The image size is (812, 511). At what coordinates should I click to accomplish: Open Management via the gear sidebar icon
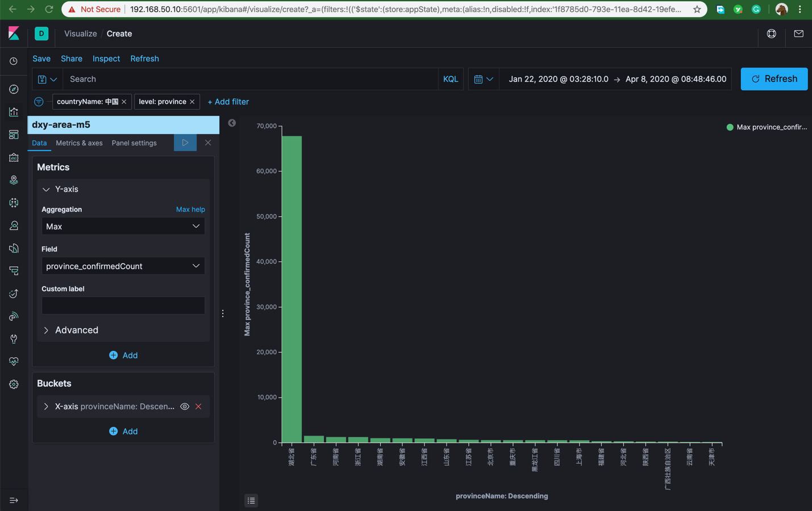click(14, 384)
